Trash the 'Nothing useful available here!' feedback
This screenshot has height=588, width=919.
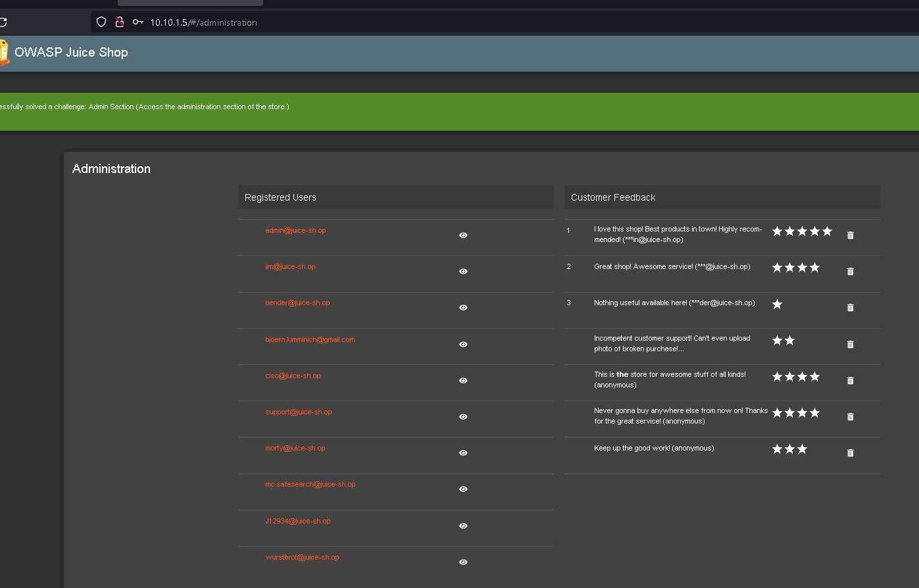[850, 307]
